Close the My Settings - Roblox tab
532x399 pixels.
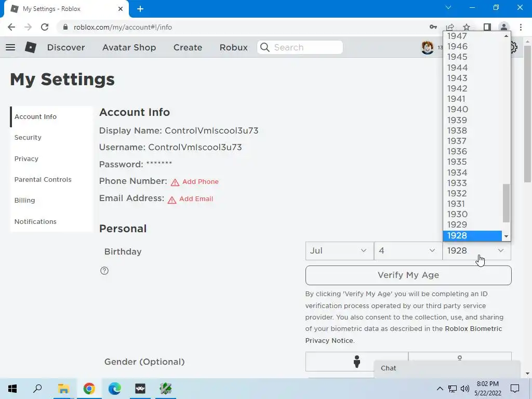(121, 9)
